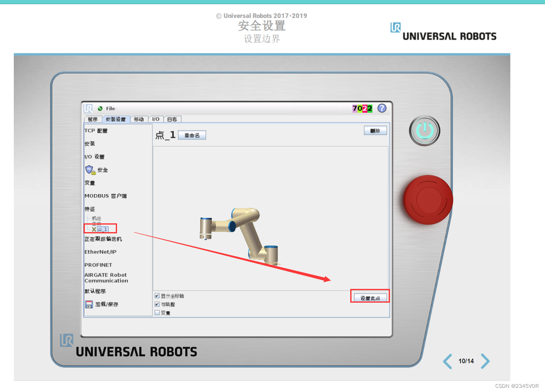This screenshot has width=545, height=392.
Task: Open I/O 设置 sidebar entry
Action: [94, 157]
